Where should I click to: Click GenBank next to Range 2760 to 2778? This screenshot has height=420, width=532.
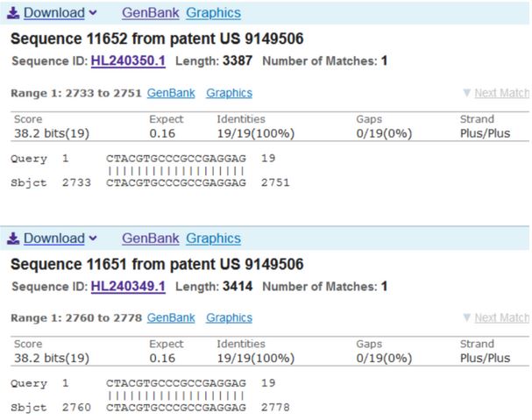click(171, 317)
